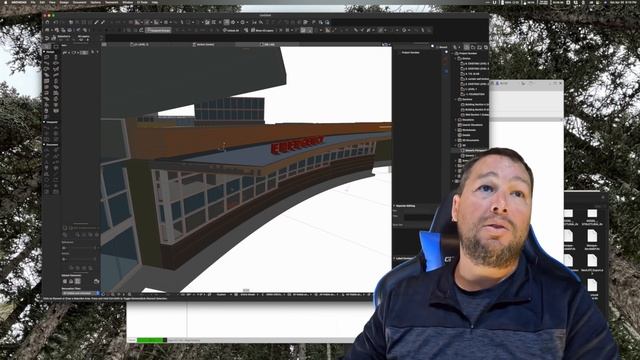The width and height of the screenshot is (640, 360).
Task: Switch to the floor plan tab
Action: pos(140,44)
